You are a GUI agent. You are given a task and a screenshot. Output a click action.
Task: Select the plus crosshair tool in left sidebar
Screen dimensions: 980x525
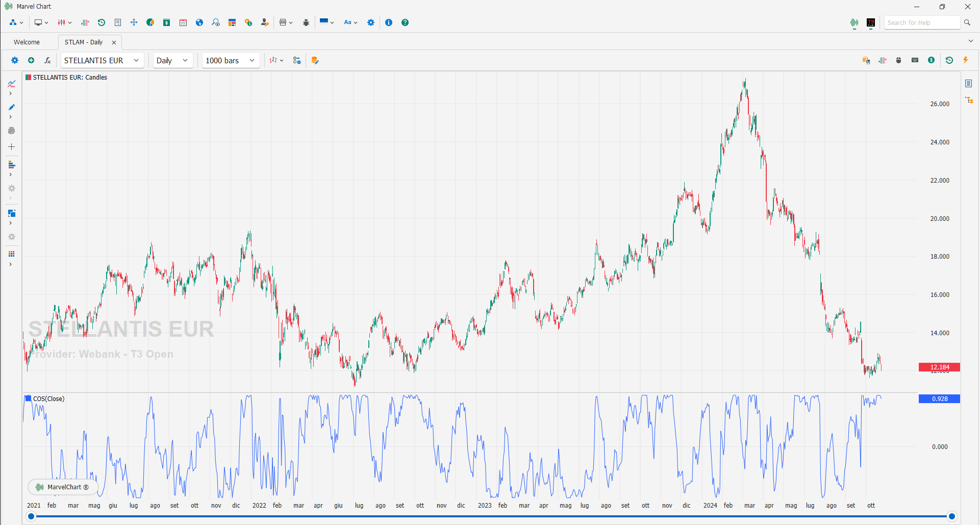point(11,147)
